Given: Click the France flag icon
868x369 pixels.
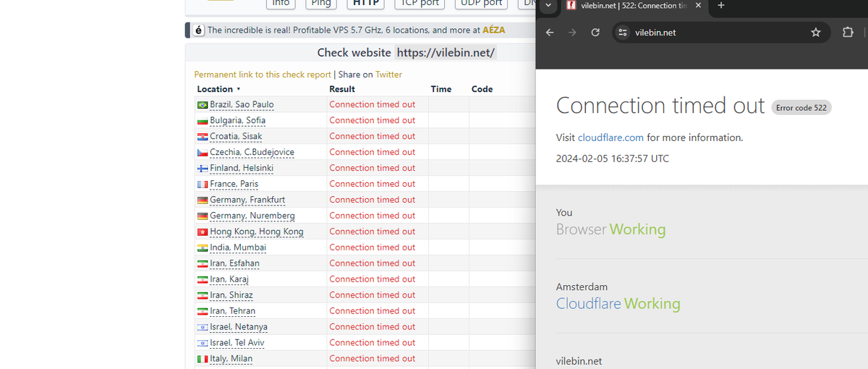Looking at the screenshot, I should [203, 184].
